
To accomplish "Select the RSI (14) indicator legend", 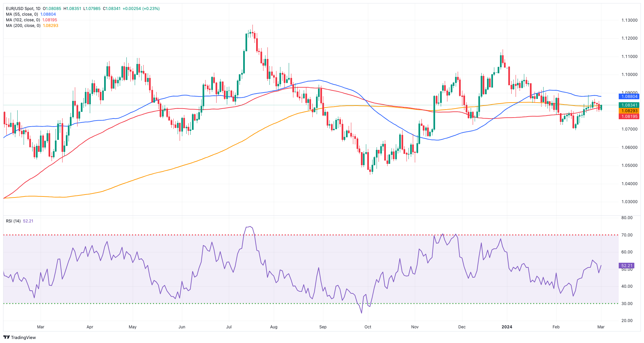I will [13, 221].
